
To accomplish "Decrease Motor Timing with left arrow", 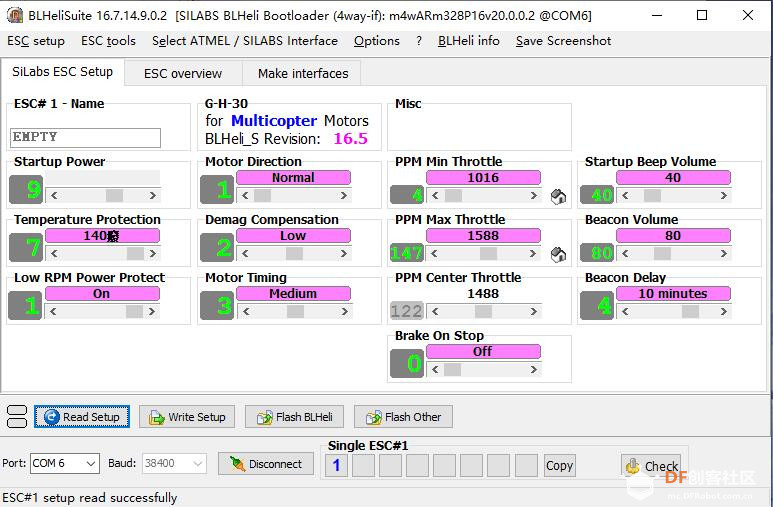I will click(x=246, y=312).
